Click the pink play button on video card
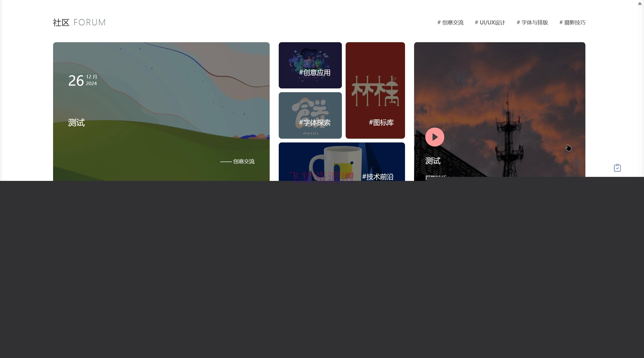Screen dimensions: 644x358 point(434,137)
